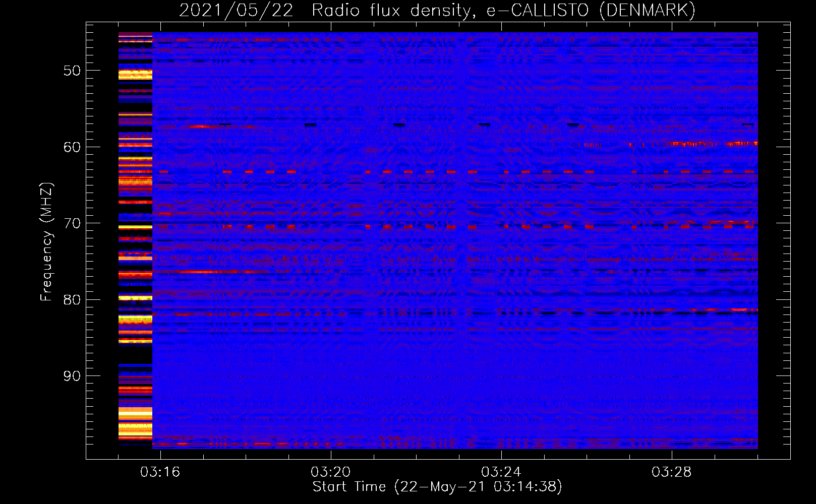The width and height of the screenshot is (816, 504).
Task: Click the frequency tick label "90"
Action: 72,376
